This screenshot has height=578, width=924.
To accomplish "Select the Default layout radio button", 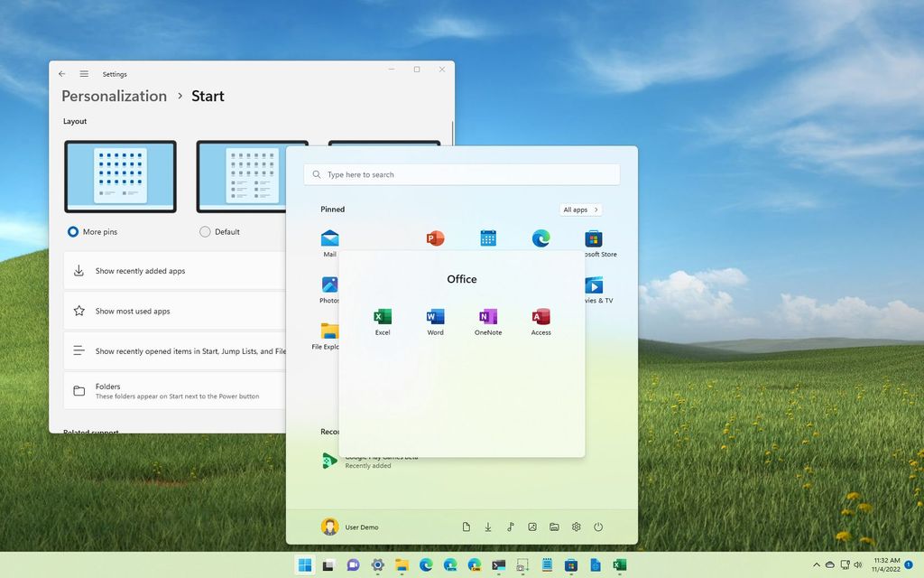I will tap(206, 231).
